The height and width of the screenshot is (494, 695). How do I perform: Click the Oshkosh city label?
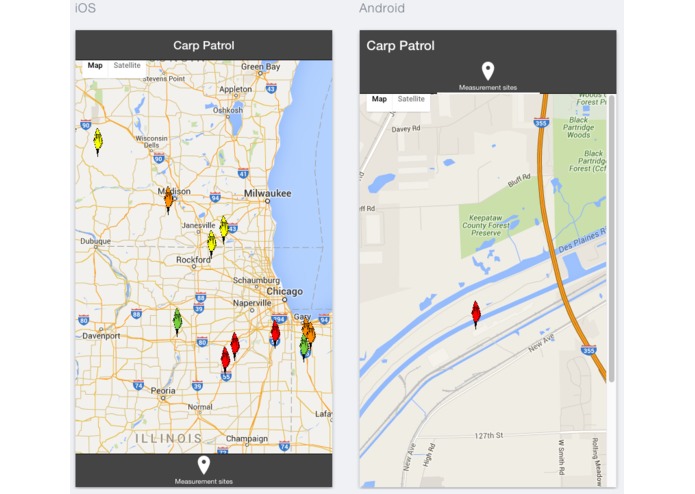[228, 110]
